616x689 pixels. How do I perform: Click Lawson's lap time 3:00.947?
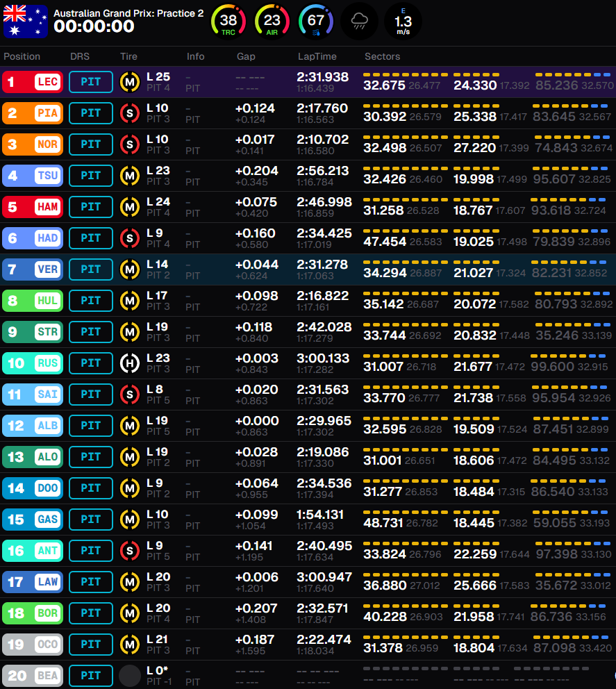tap(324, 577)
